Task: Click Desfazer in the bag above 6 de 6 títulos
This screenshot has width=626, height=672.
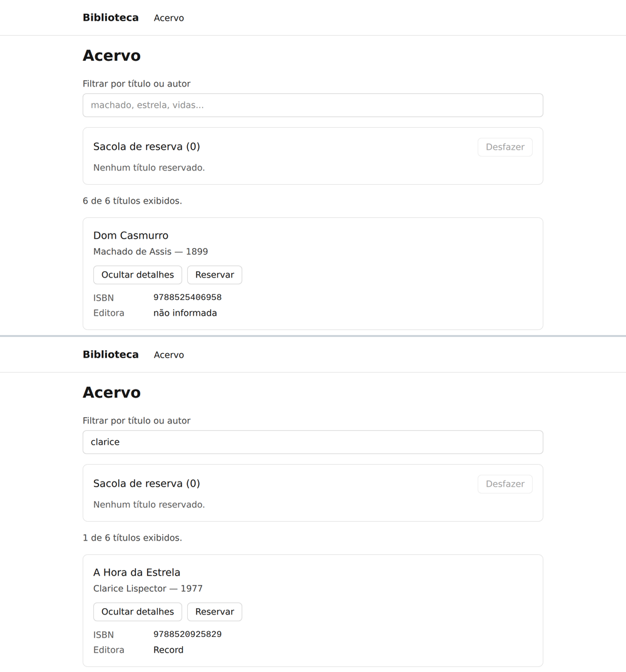Action: click(x=505, y=147)
